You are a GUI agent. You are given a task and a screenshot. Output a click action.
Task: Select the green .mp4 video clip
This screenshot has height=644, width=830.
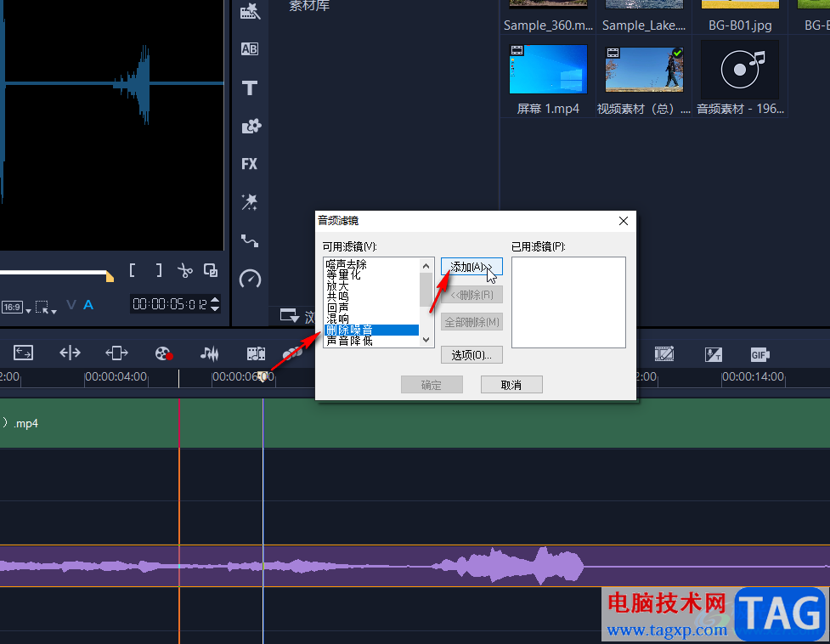415,423
